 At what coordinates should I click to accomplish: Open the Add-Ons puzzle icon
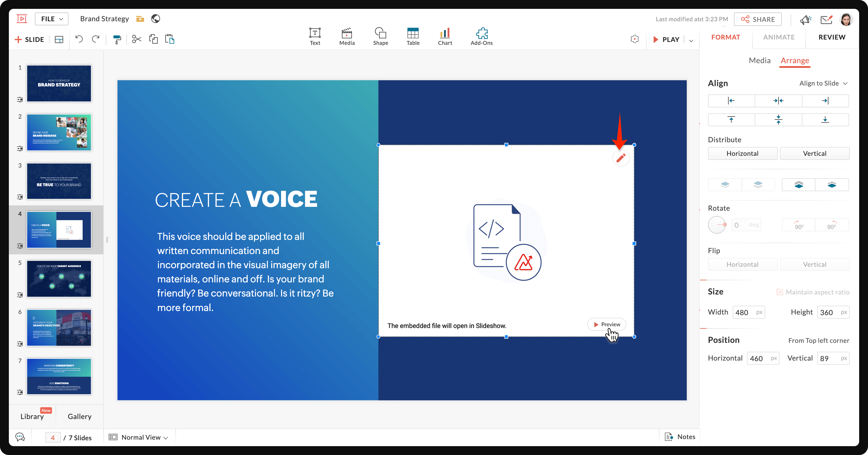tap(481, 36)
